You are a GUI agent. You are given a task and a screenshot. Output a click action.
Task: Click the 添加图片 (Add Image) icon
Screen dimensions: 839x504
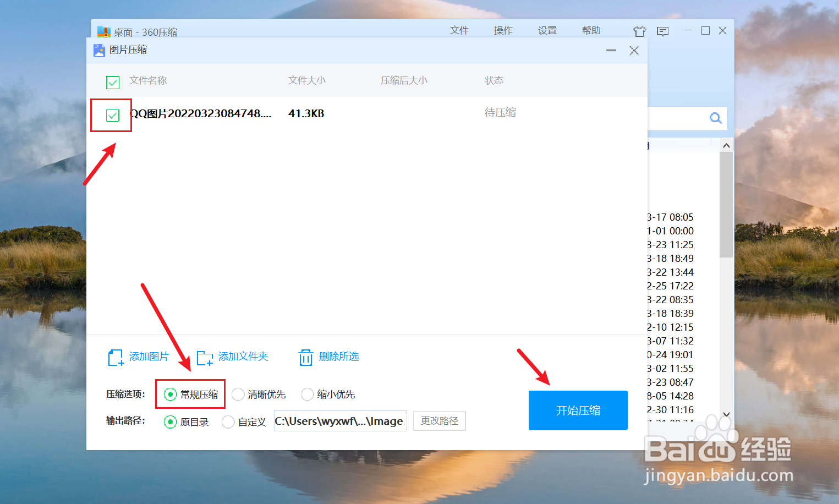(x=115, y=357)
